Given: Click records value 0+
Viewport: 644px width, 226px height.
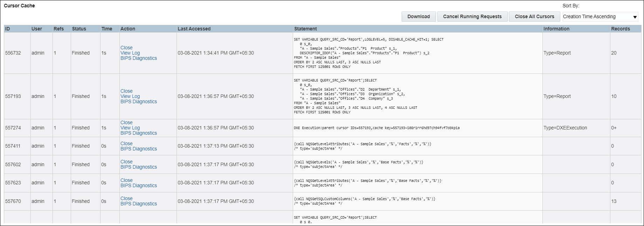Looking at the screenshot, I should point(614,128).
